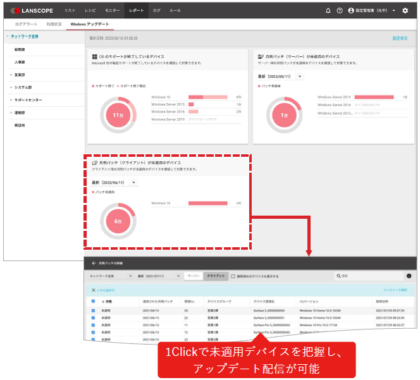Click the LANSCOPE logo
Image resolution: width=420 pixels, height=380 pixels.
click(32, 11)
